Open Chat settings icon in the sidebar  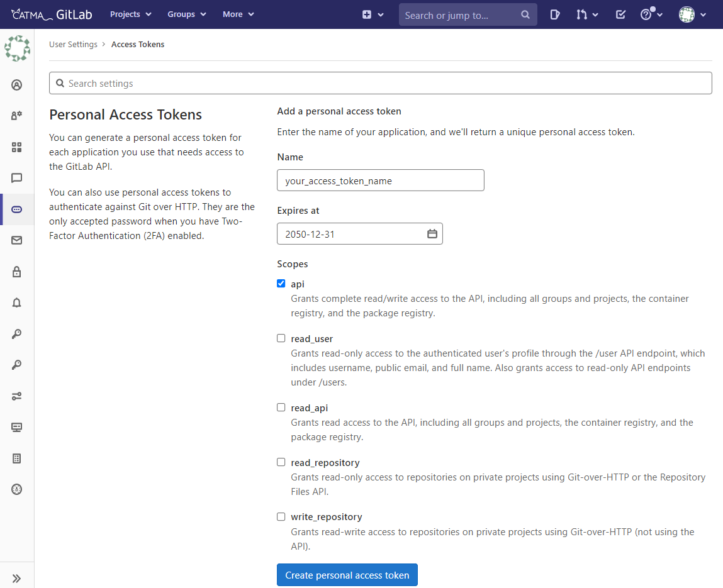coord(16,178)
